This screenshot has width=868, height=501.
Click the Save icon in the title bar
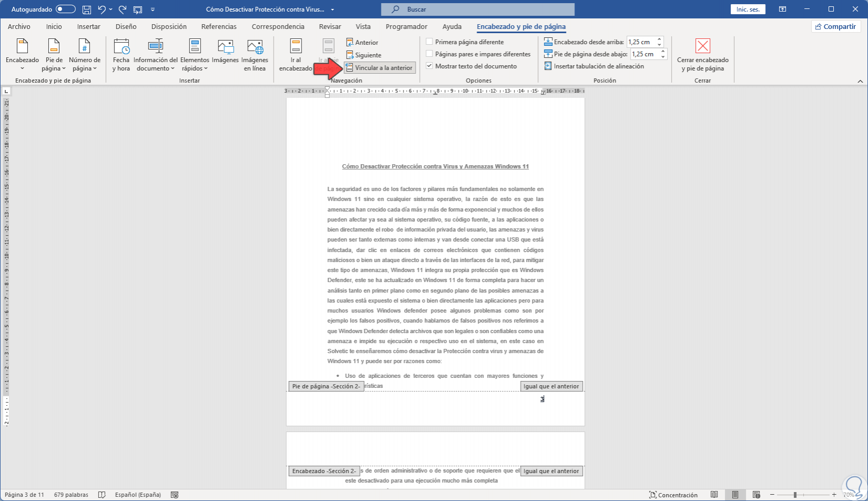pyautogui.click(x=87, y=9)
